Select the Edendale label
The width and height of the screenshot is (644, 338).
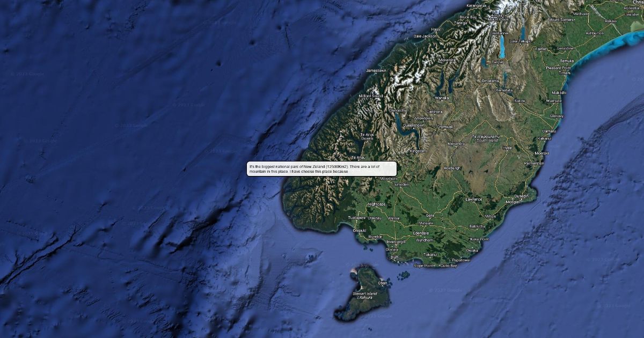tap(421, 233)
